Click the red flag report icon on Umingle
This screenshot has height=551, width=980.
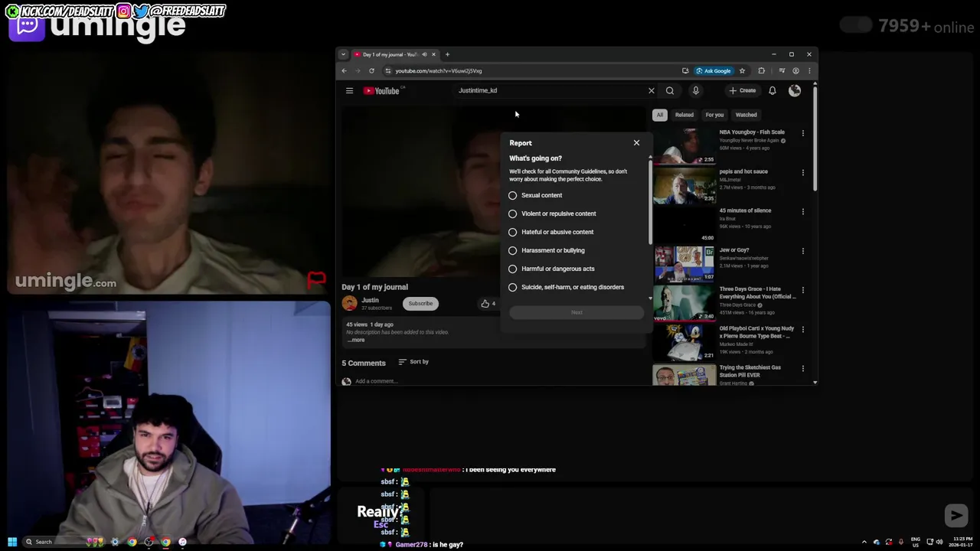(x=316, y=279)
